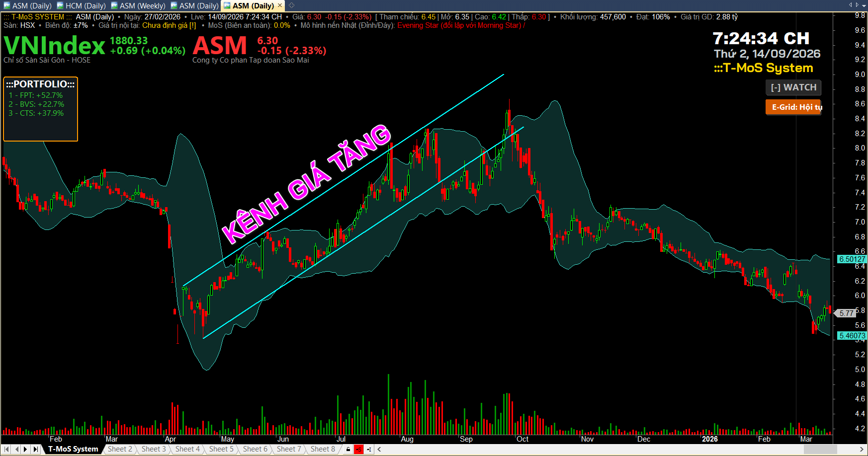The width and height of the screenshot is (868, 456).
Task: Click lower band value 5.46073 label
Action: pos(852,336)
